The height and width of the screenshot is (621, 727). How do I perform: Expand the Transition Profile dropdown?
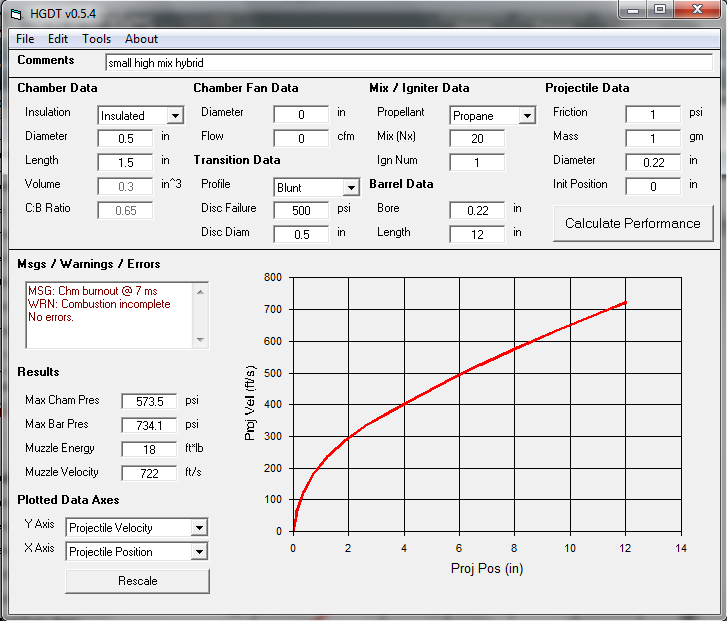click(x=350, y=188)
